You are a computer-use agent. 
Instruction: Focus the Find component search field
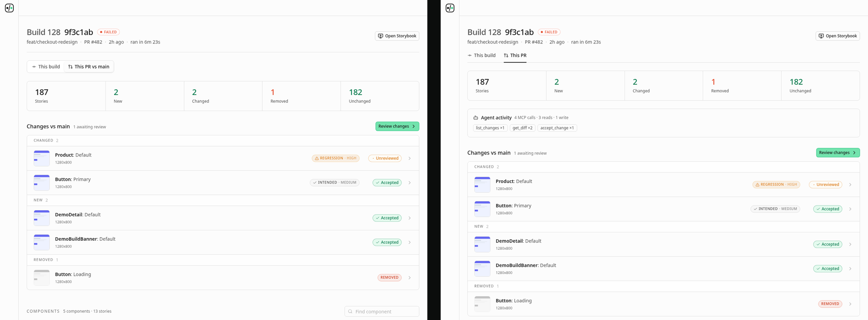[x=382, y=311]
